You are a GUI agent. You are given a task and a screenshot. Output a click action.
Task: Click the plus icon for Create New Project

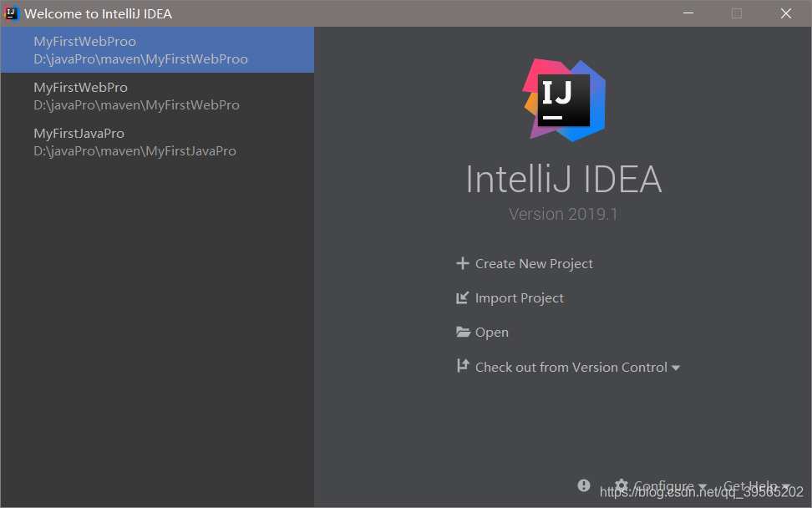(463, 263)
